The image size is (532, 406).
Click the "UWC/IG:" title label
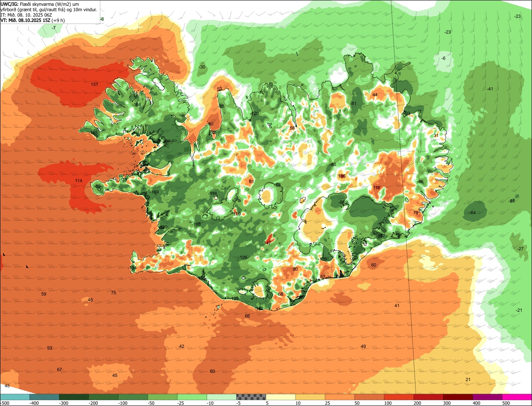[10, 4]
